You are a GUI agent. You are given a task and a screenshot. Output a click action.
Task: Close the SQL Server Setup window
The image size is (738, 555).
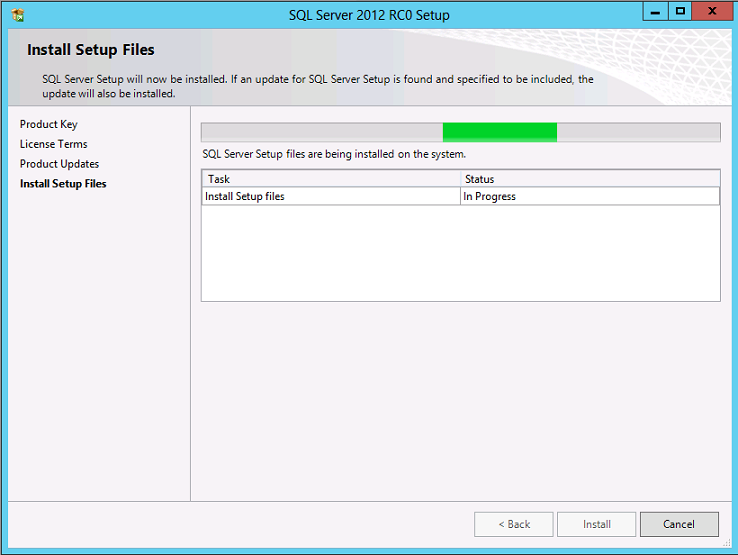pyautogui.click(x=712, y=12)
